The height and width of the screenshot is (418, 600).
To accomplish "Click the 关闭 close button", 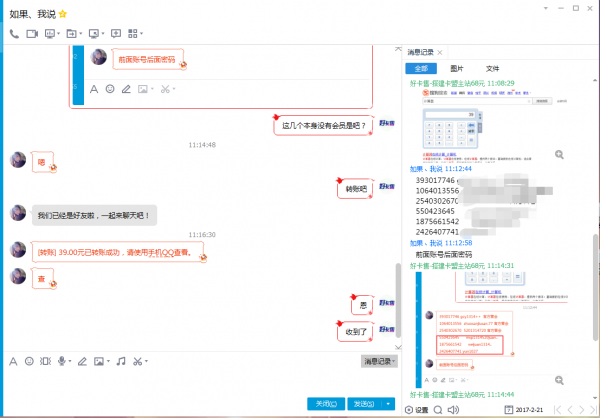I will tap(325, 403).
